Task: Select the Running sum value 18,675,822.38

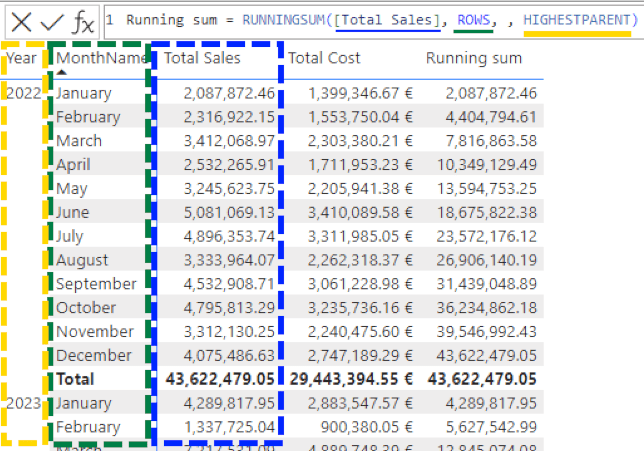Action: pyautogui.click(x=487, y=212)
